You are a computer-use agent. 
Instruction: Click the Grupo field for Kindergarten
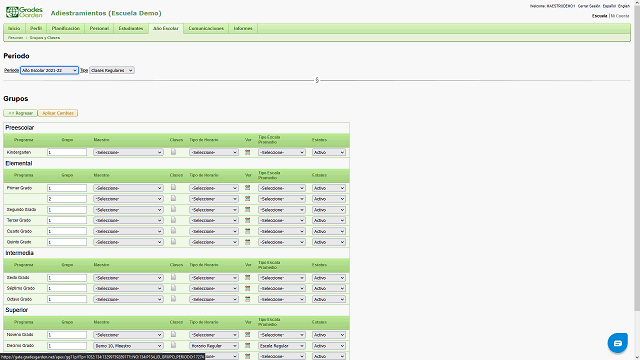click(67, 152)
